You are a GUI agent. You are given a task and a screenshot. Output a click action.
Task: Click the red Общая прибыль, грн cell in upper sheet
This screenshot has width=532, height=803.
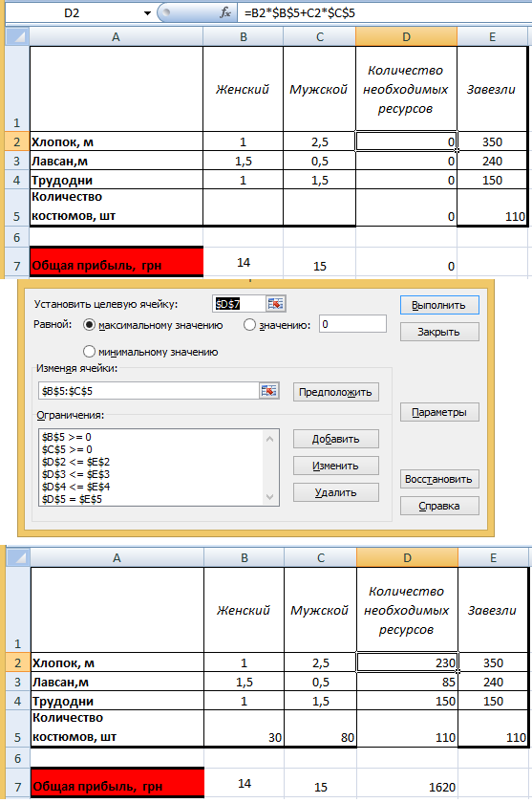click(117, 262)
